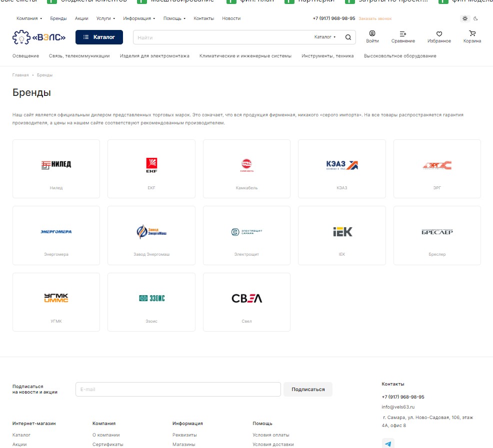Click the Подписаться button

pyautogui.click(x=308, y=389)
